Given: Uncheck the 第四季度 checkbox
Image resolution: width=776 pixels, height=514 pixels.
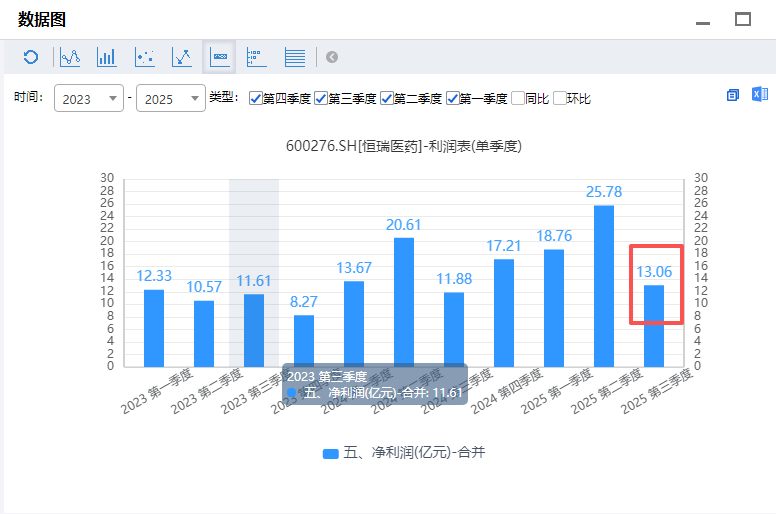Looking at the screenshot, I should pyautogui.click(x=256, y=99).
